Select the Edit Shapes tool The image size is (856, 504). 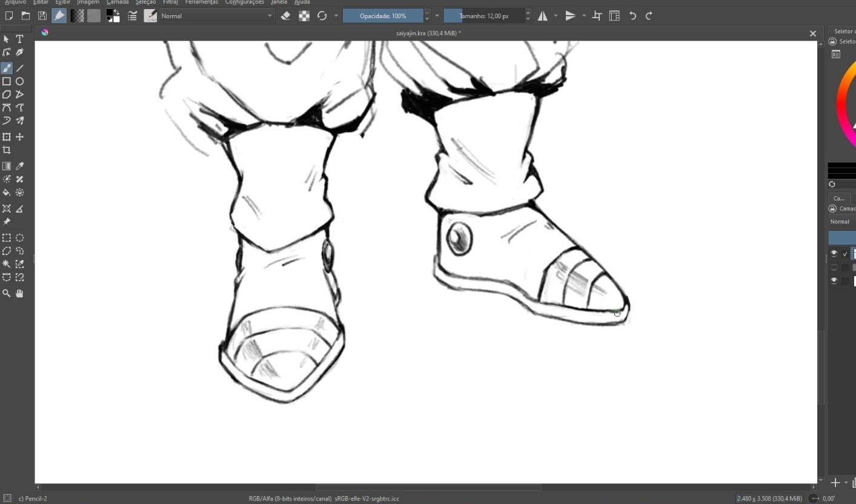(7, 53)
